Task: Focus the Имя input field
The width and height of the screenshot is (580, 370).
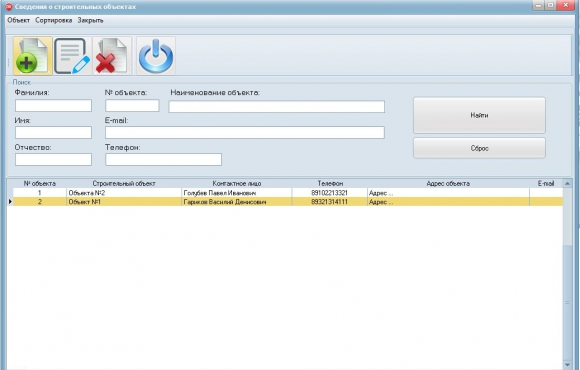Action: (x=53, y=132)
